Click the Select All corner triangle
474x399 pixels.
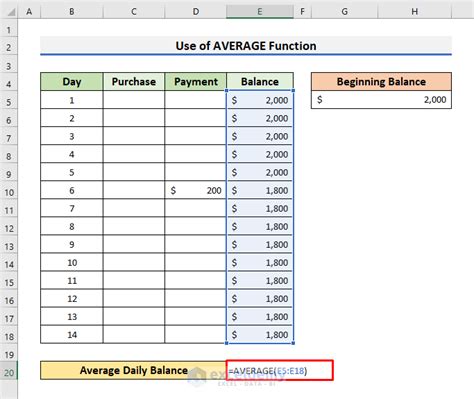pos(11,12)
